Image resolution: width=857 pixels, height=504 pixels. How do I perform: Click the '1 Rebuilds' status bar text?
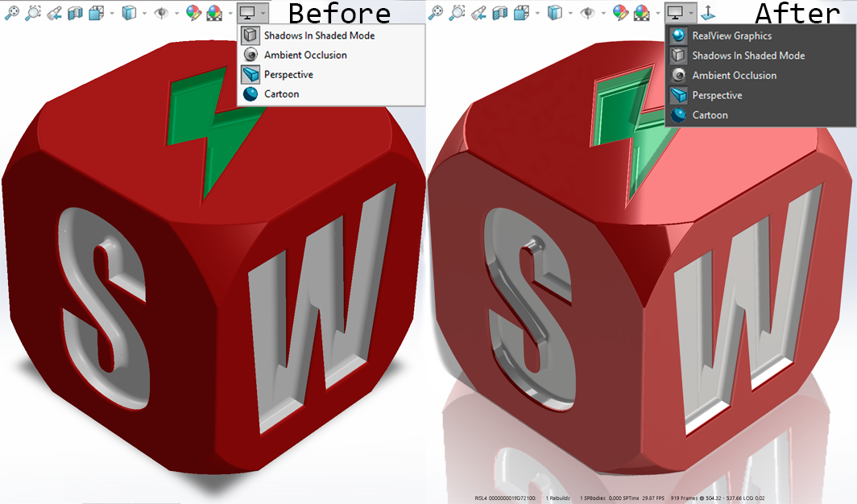557,498
